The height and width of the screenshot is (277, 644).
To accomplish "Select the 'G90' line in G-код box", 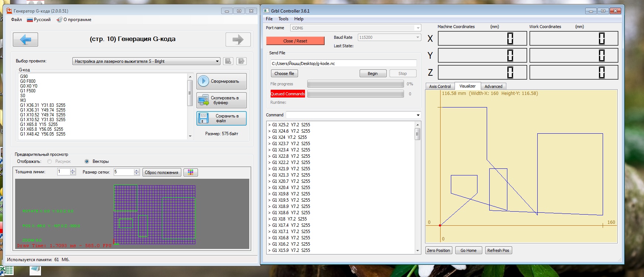I will coord(24,76).
